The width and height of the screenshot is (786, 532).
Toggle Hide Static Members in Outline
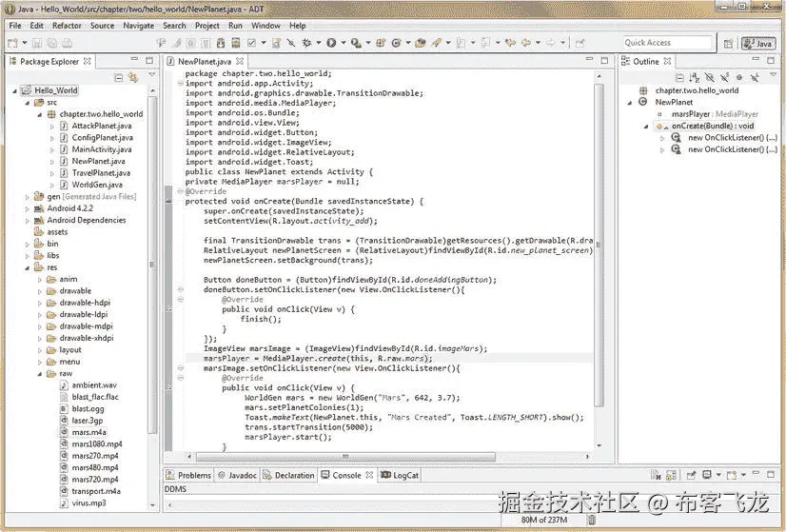coord(725,78)
